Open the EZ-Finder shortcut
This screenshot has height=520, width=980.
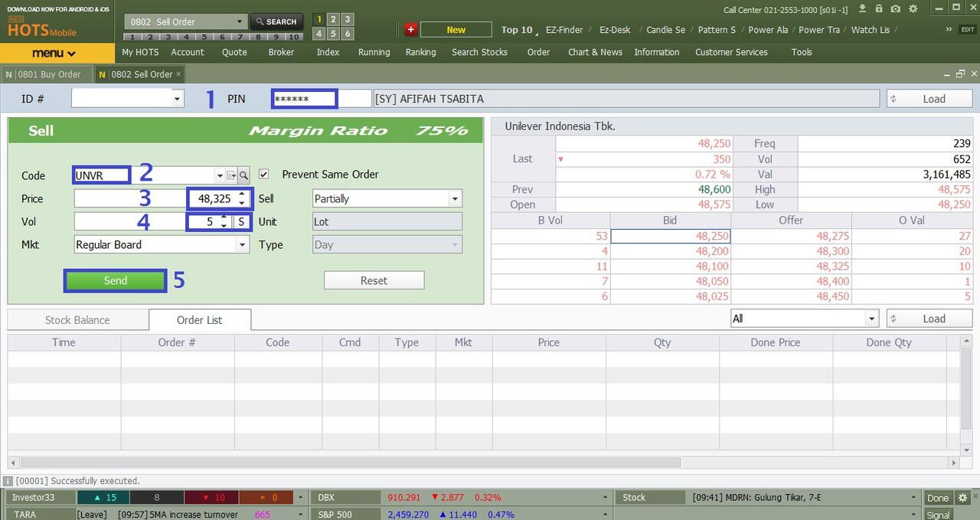coord(564,30)
